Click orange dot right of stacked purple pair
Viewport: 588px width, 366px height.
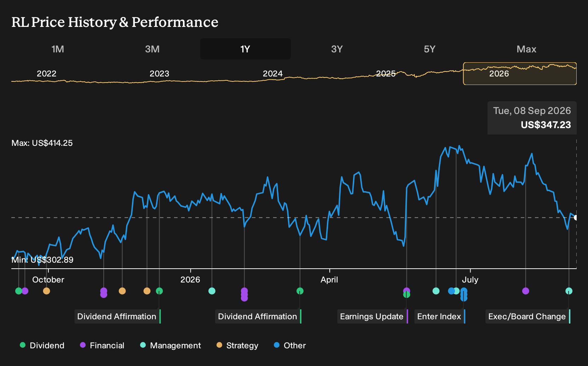(122, 291)
